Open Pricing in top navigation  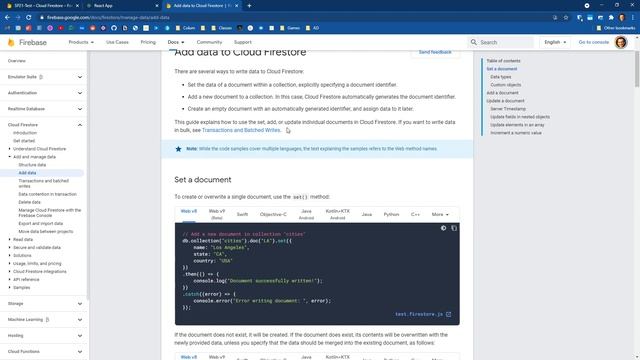pos(148,42)
